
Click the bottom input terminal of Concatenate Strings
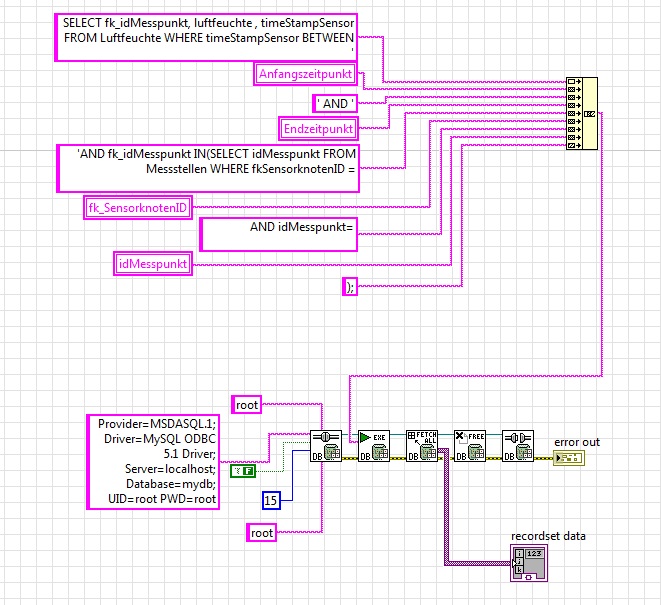tap(574, 145)
